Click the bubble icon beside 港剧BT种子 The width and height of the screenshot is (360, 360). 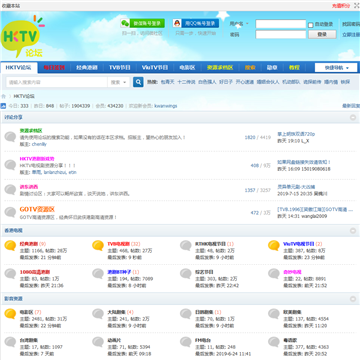98,274
